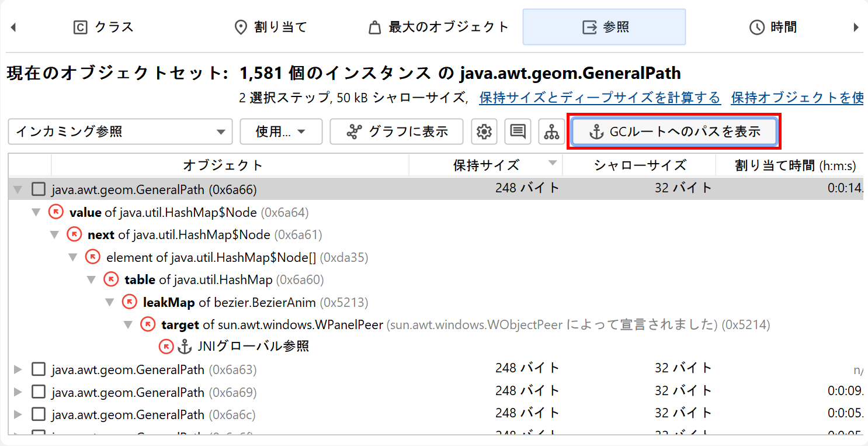Click the 保持サイズとディープサイズを計算する link
This screenshot has width=868, height=446.
pyautogui.click(x=600, y=98)
